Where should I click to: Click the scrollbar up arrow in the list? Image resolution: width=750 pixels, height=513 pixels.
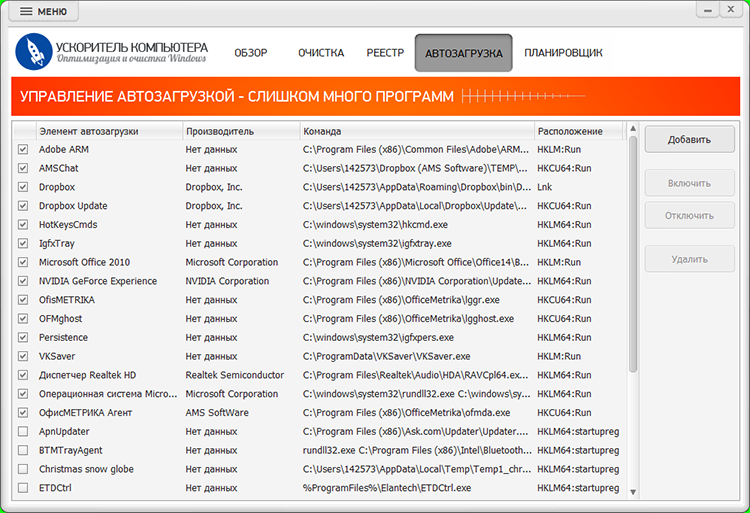632,130
